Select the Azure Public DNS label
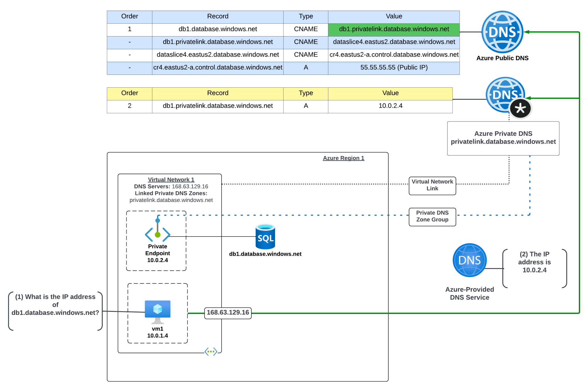The image size is (588, 390). tap(502, 58)
